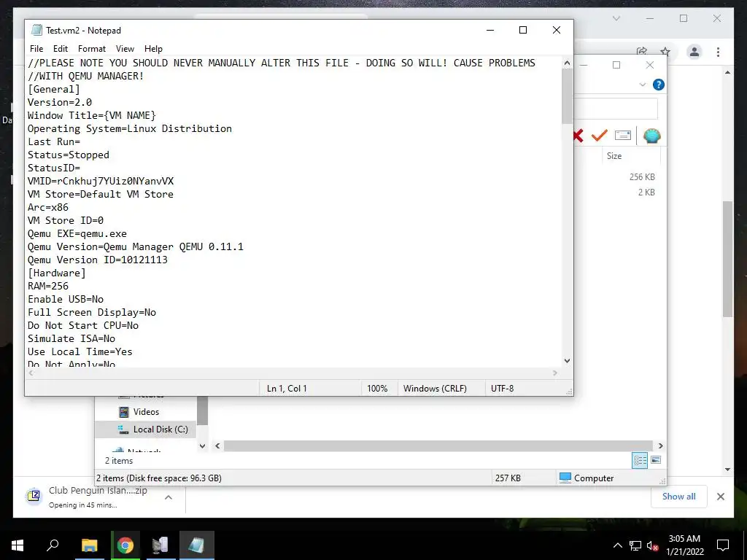This screenshot has width=747, height=560.
Task: Switch to large icons view button
Action: (x=656, y=460)
